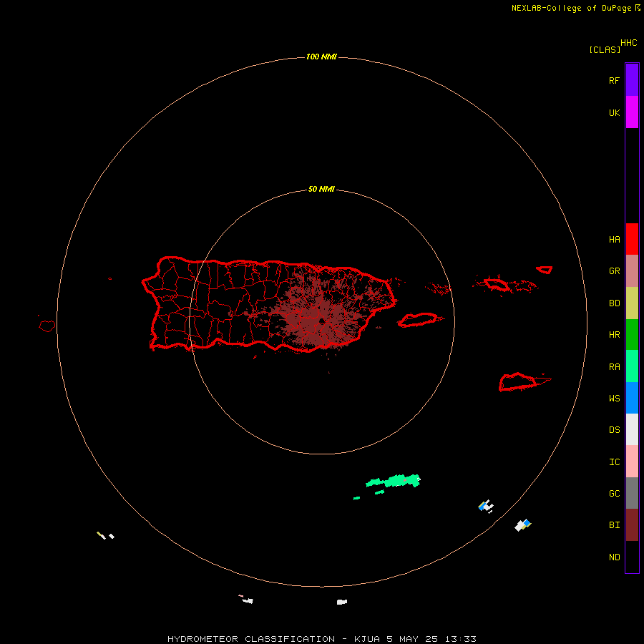
Task: Click the 100 NMI range ring label
Action: tap(321, 57)
